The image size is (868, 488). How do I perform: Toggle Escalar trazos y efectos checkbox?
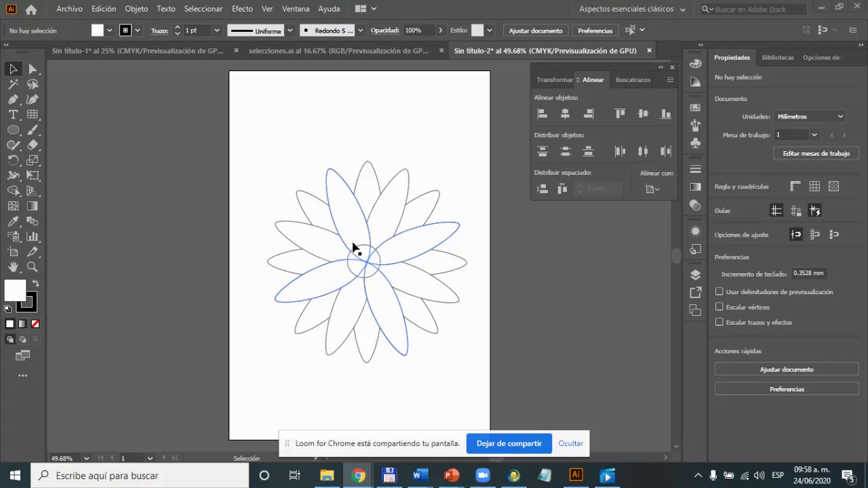[719, 322]
